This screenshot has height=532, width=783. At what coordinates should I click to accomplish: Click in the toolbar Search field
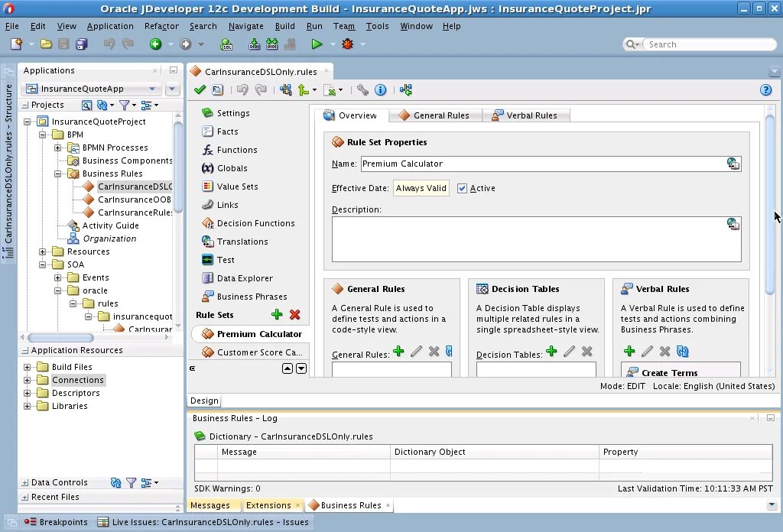(x=709, y=44)
